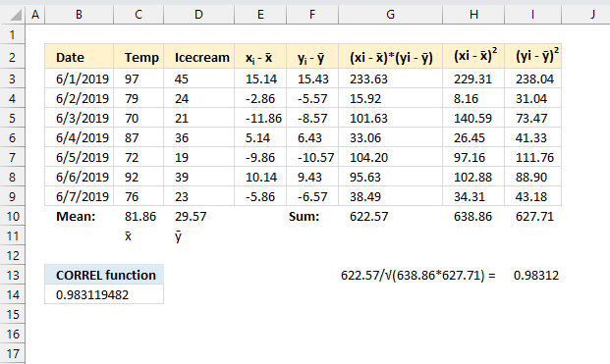
Task: Click the Date header cell
Action: [79, 57]
